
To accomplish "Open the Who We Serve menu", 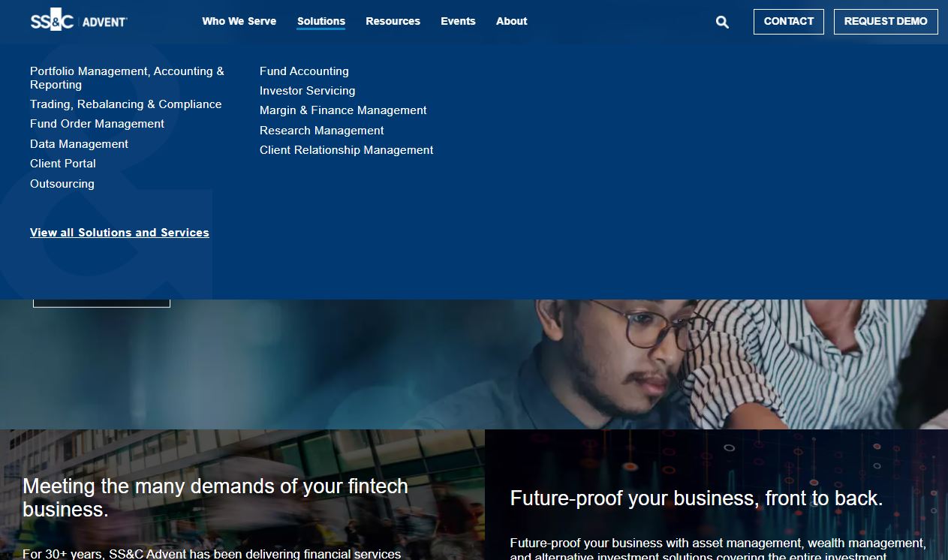I will 239,21.
